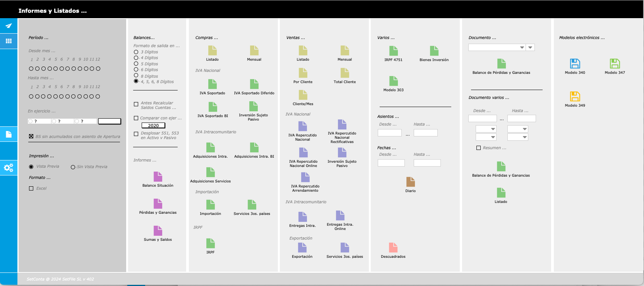Enable the Excel format checkbox
Image resolution: width=644 pixels, height=286 pixels.
[31, 189]
